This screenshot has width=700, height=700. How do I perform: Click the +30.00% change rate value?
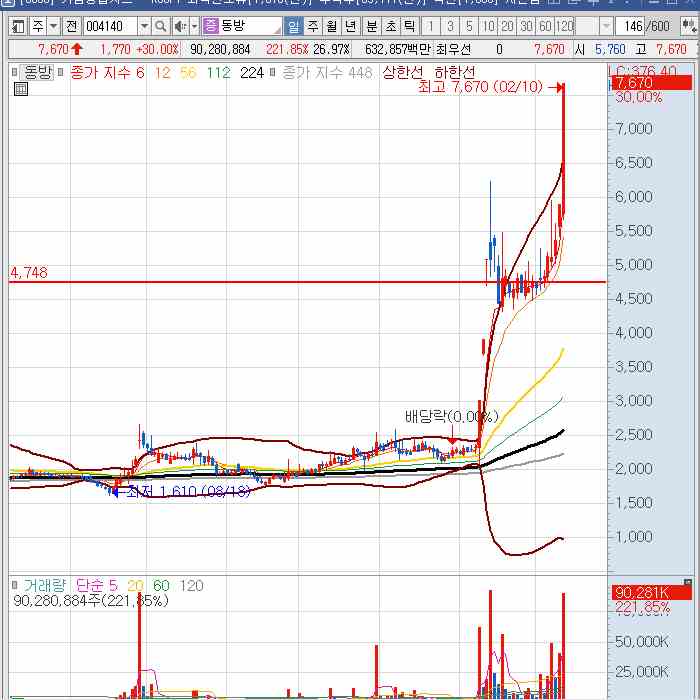pyautogui.click(x=158, y=49)
